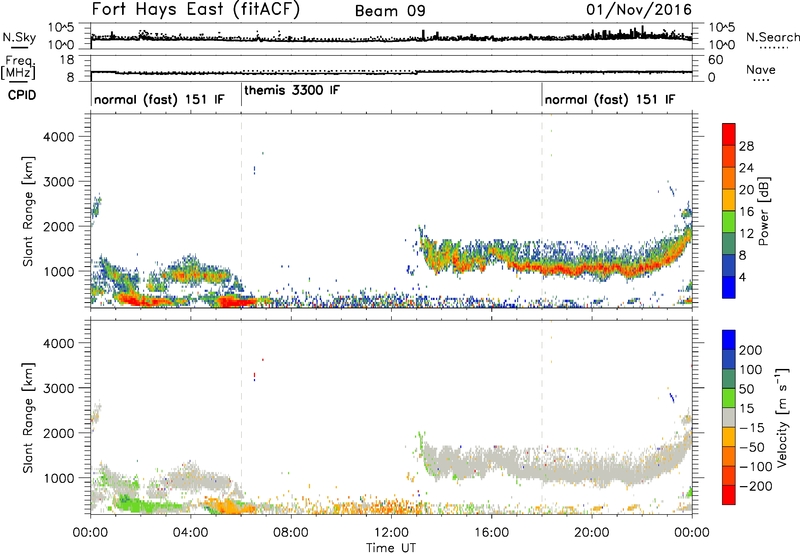
Task: Click the '04:00' time tick label
Action: coord(190,533)
